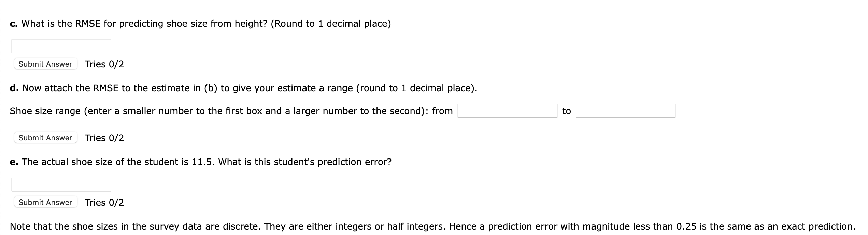Select the text field below question c
This screenshot has width=868, height=235.
[x=61, y=45]
